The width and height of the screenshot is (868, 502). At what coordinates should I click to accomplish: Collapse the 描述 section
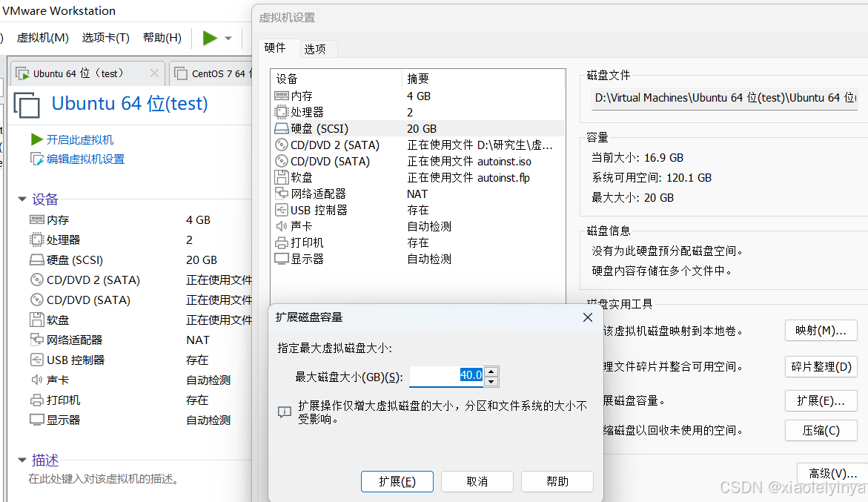22,460
